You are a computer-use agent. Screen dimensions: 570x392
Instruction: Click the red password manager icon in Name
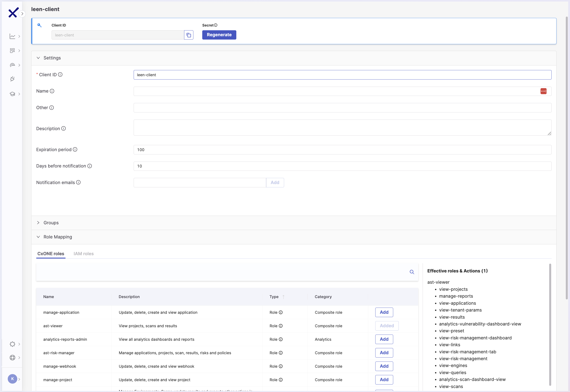(x=543, y=91)
